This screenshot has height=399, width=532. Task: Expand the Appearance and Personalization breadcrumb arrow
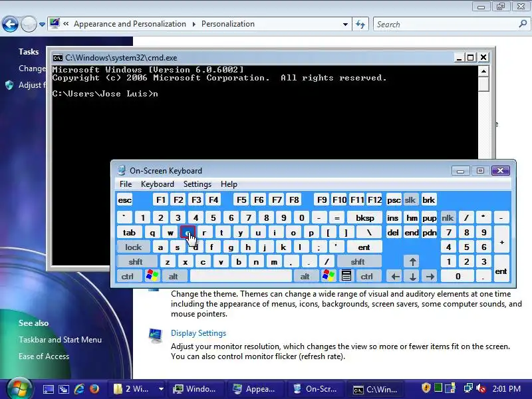(x=194, y=24)
